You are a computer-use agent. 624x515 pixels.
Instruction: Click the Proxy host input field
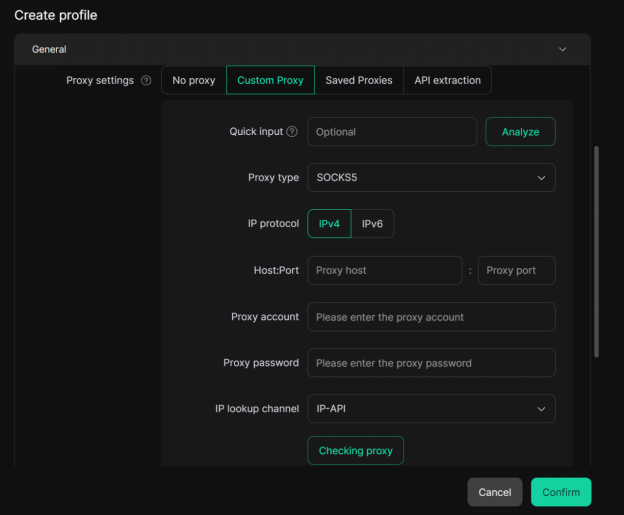(384, 271)
